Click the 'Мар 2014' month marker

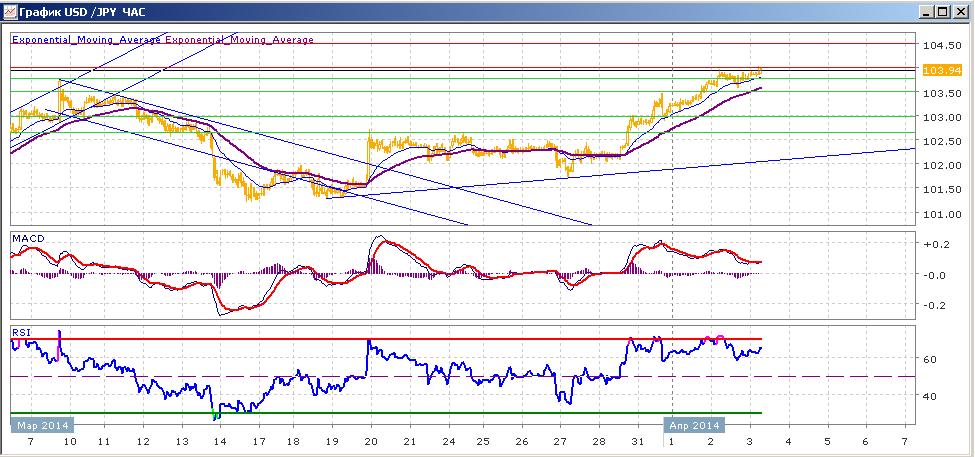pos(42,425)
